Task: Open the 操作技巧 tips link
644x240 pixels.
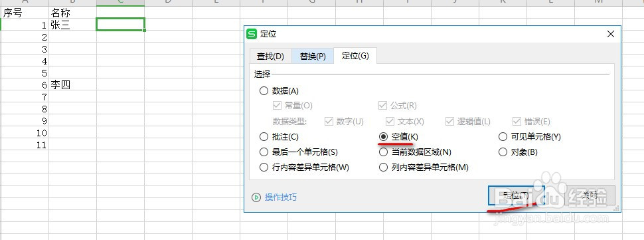Action: point(281,197)
